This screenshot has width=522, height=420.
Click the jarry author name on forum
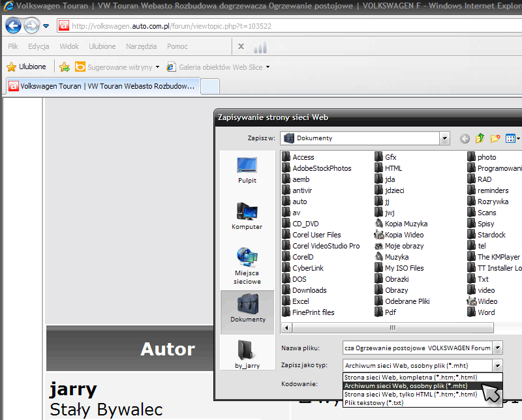pyautogui.click(x=73, y=389)
